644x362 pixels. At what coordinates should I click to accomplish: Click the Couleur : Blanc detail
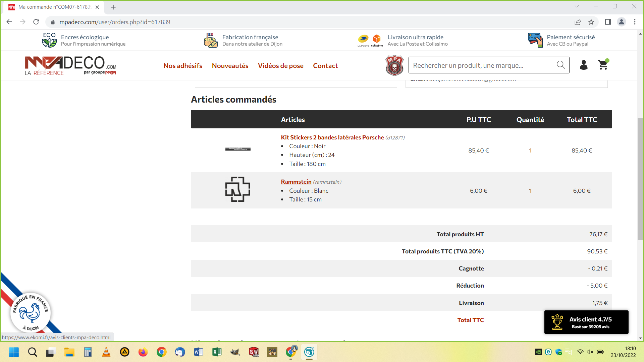[x=309, y=191]
